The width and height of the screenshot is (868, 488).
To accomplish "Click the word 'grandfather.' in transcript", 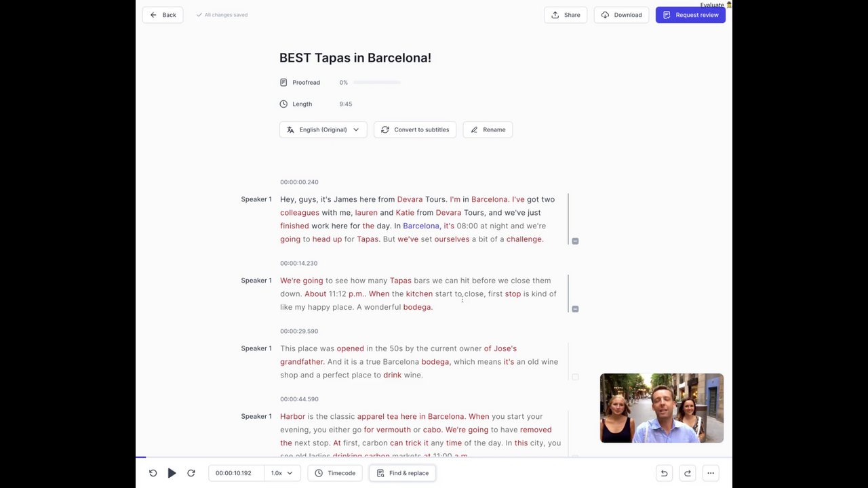I will [x=302, y=362].
